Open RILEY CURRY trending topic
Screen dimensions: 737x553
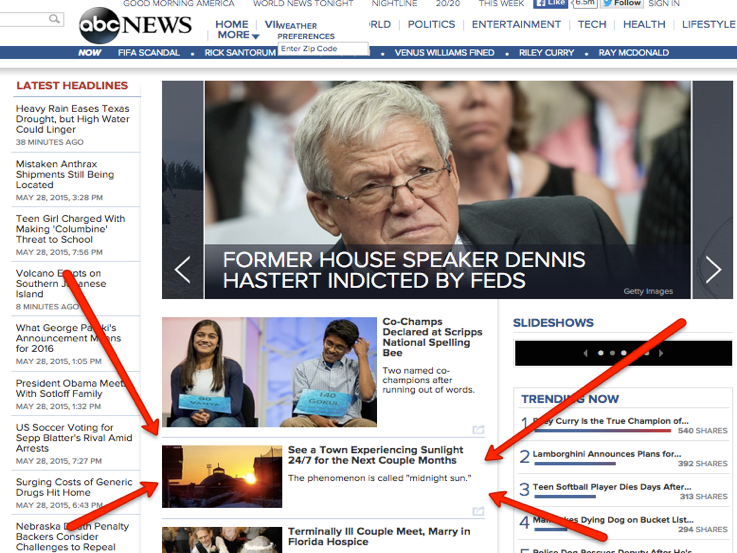(546, 53)
